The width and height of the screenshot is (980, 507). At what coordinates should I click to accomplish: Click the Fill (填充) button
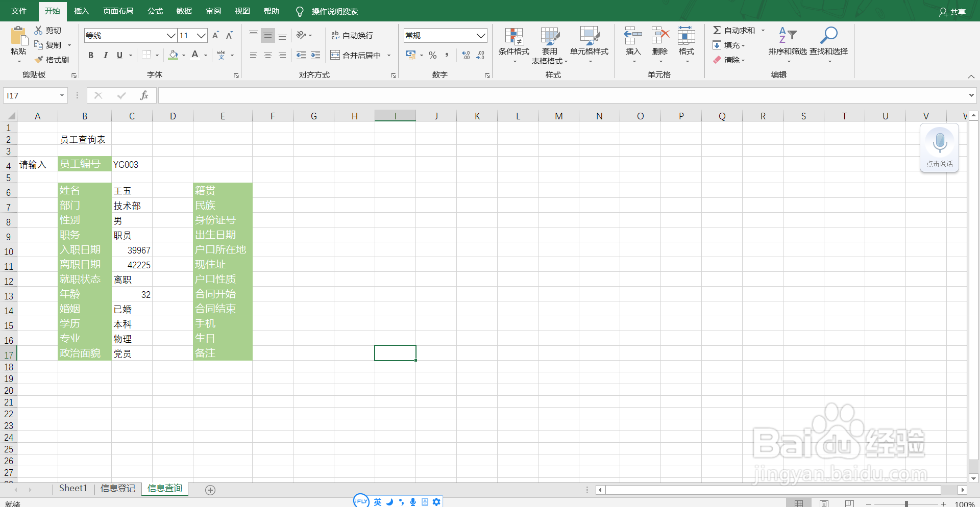[729, 45]
